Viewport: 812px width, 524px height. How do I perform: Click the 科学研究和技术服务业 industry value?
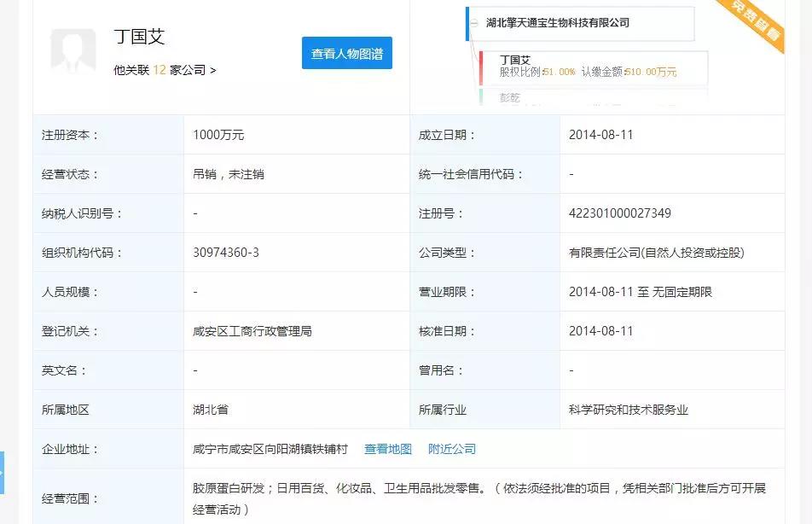coord(629,410)
